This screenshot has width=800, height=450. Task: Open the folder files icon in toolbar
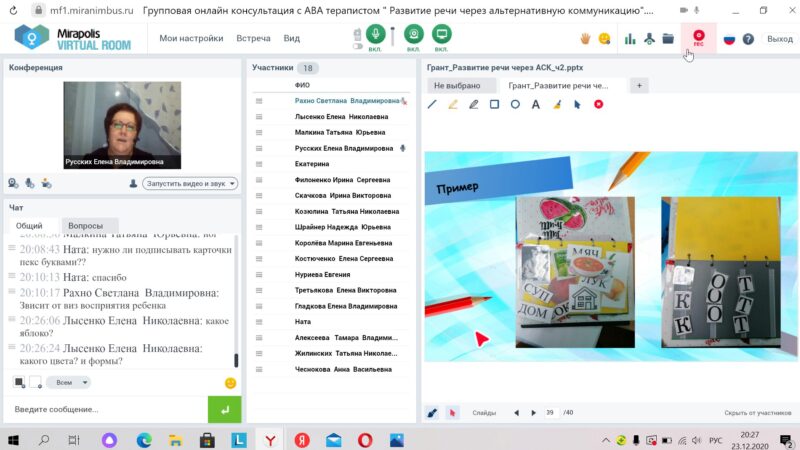coord(668,38)
